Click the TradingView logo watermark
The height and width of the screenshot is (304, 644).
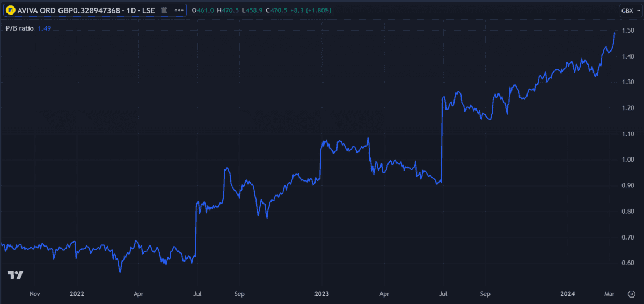pyautogui.click(x=15, y=275)
